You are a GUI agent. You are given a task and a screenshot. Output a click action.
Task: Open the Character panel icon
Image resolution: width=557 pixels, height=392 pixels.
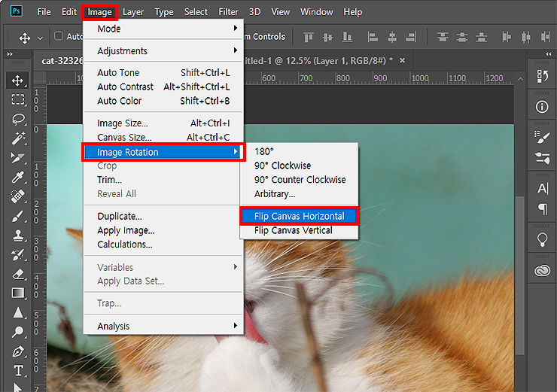(542, 188)
